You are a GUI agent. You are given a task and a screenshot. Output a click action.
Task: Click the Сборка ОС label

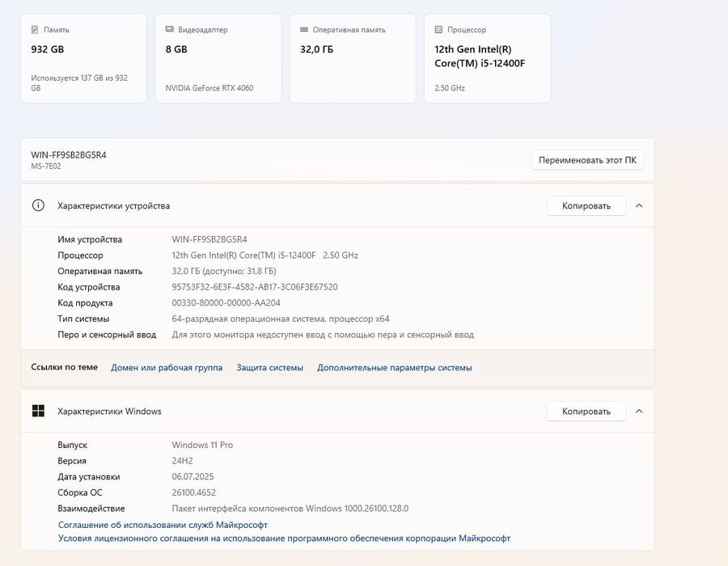[x=80, y=492]
